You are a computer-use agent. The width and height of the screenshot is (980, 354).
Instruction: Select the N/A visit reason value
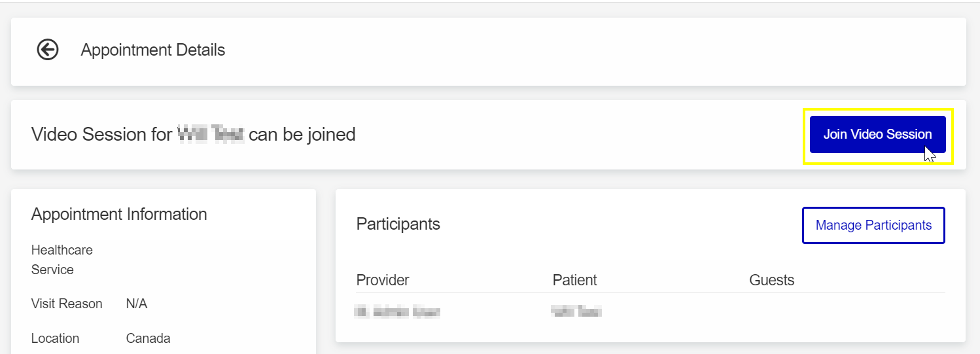coord(137,304)
